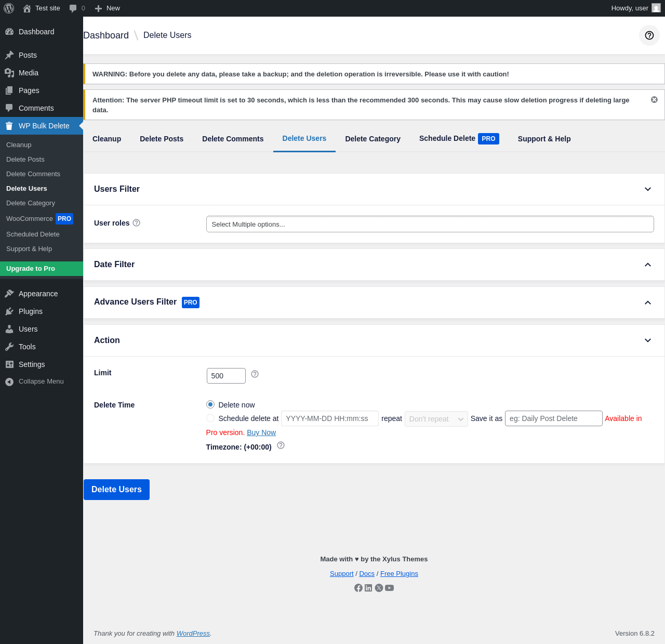The height and width of the screenshot is (644, 665).
Task: Dismiss the PHP timeout attention notice
Action: (x=654, y=100)
